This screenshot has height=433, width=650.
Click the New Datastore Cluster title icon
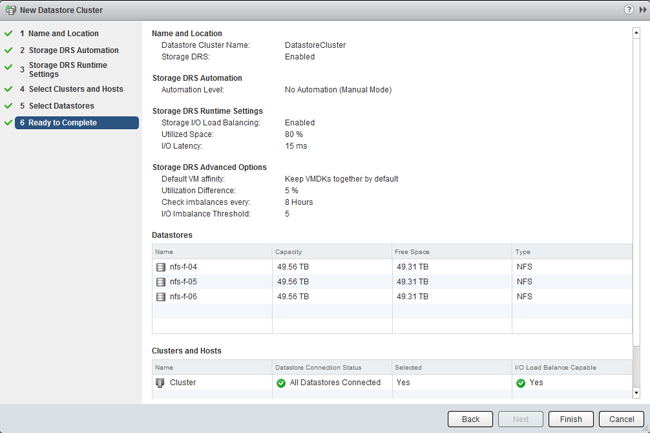(10, 9)
